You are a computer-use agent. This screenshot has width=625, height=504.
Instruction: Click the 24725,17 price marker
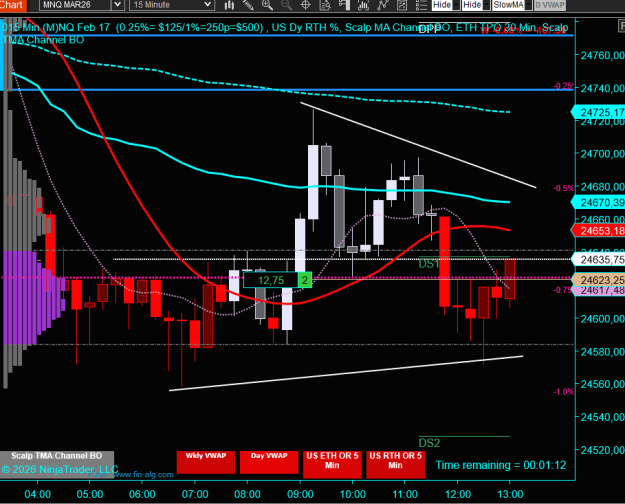click(599, 112)
